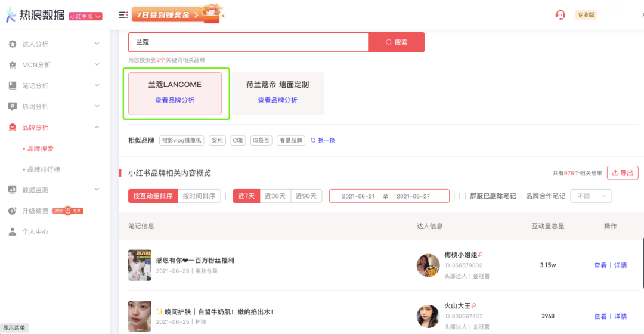The image size is (644, 334).
Task: Click the red 搜索 button
Action: click(x=397, y=42)
